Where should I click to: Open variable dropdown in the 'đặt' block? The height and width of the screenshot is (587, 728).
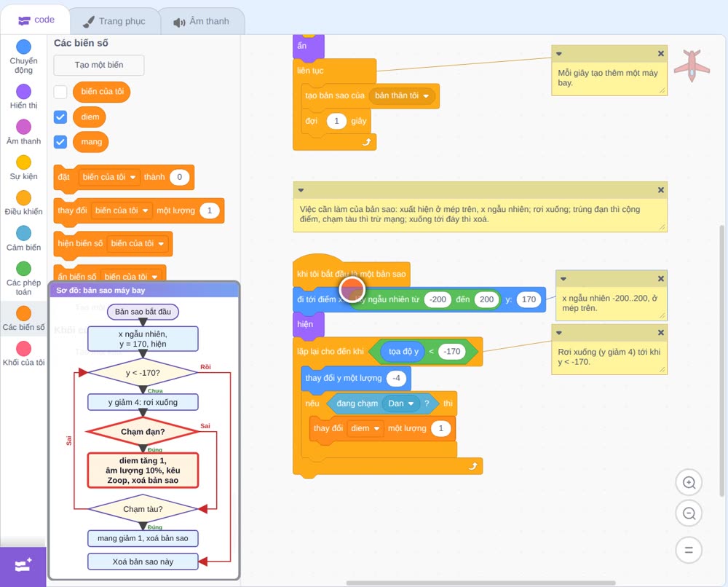(x=109, y=177)
